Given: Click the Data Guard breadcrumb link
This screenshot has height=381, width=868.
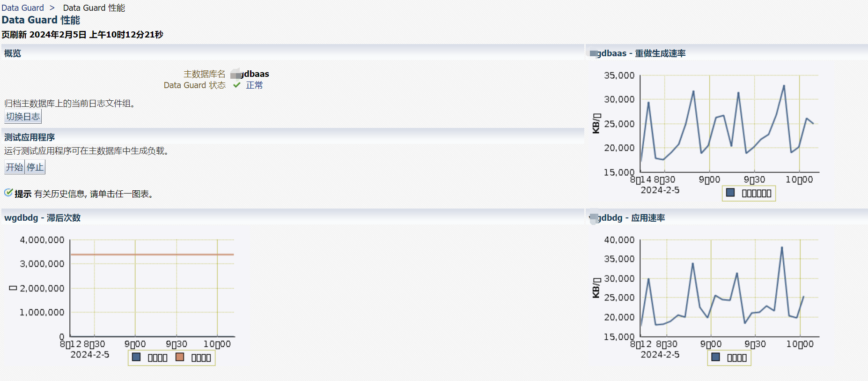Looking at the screenshot, I should click(22, 8).
